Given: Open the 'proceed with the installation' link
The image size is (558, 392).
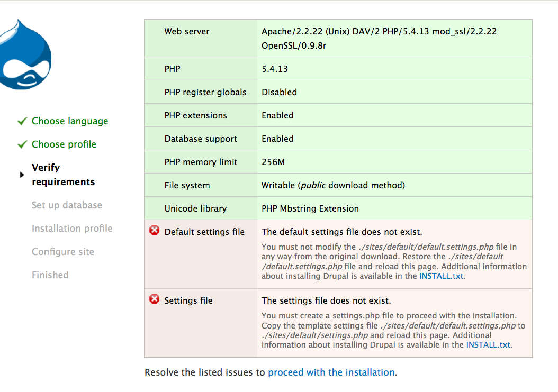Looking at the screenshot, I should [x=331, y=372].
